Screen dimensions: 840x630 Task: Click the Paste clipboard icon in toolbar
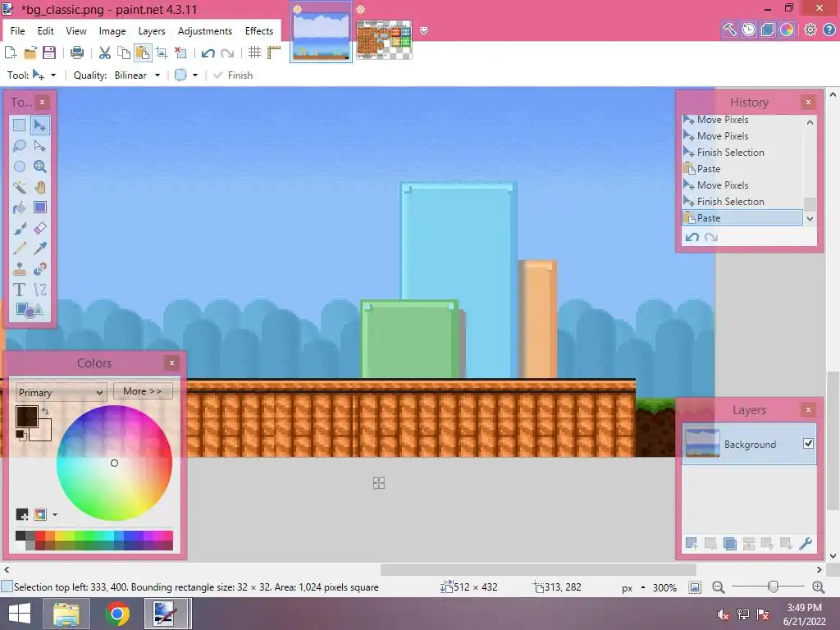143,52
